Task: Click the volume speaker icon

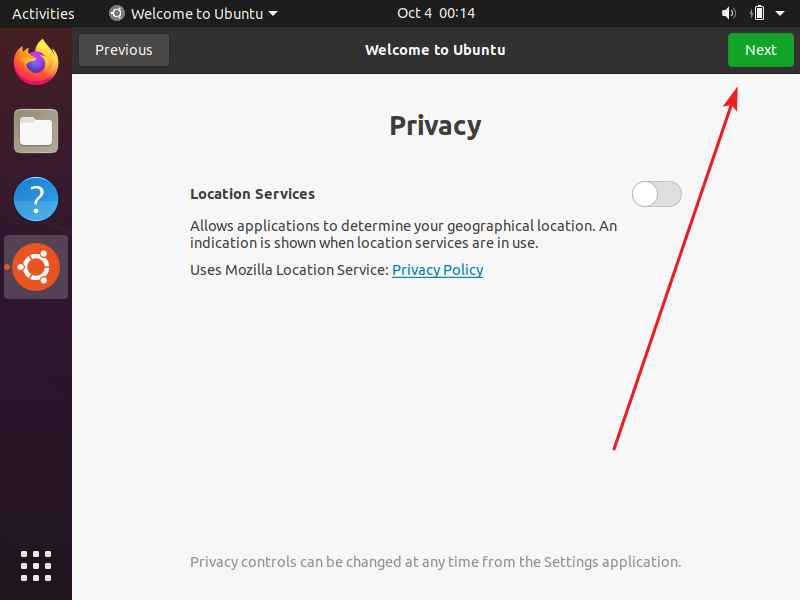Action: point(728,13)
